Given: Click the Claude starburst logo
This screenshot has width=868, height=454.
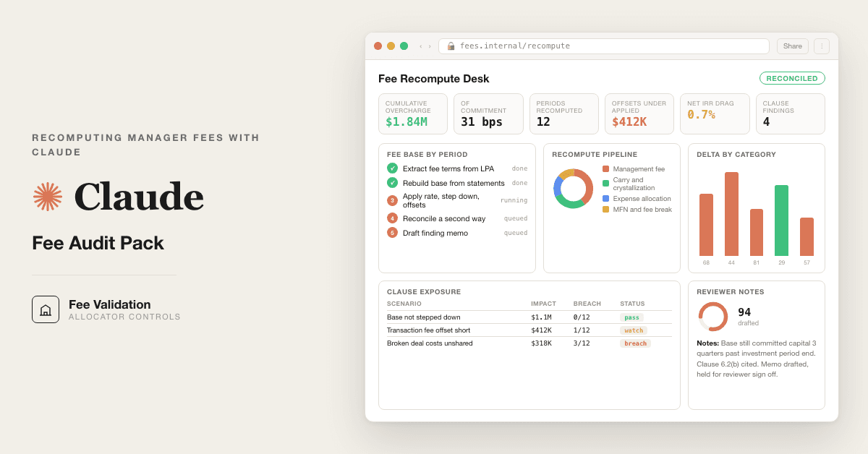Looking at the screenshot, I should coord(48,197).
